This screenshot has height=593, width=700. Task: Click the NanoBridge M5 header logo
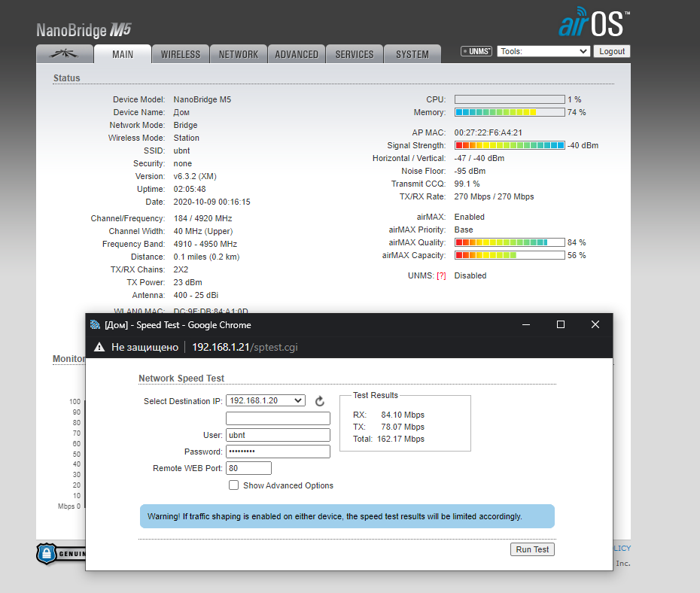[84, 30]
